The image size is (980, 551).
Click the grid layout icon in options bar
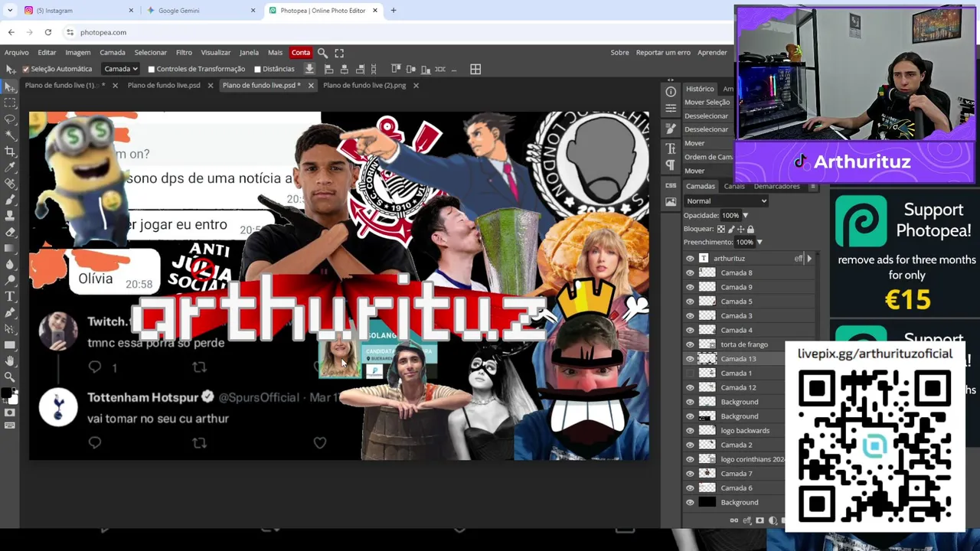tap(475, 69)
